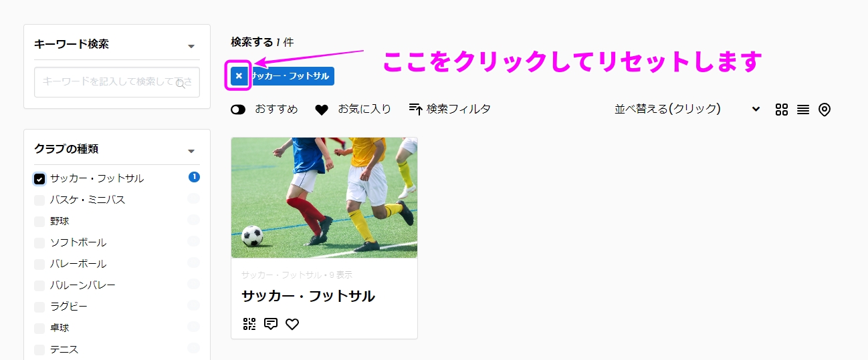This screenshot has height=360, width=868.
Task: Click the soccer players thumbnail image
Action: tap(324, 198)
